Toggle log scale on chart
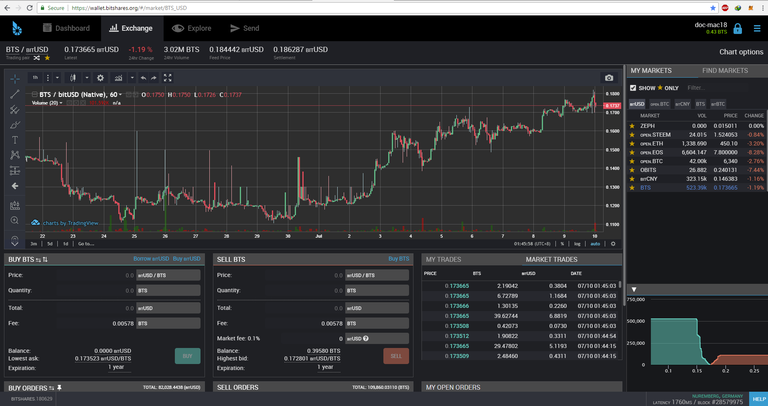This screenshot has width=768, height=406. [x=579, y=243]
